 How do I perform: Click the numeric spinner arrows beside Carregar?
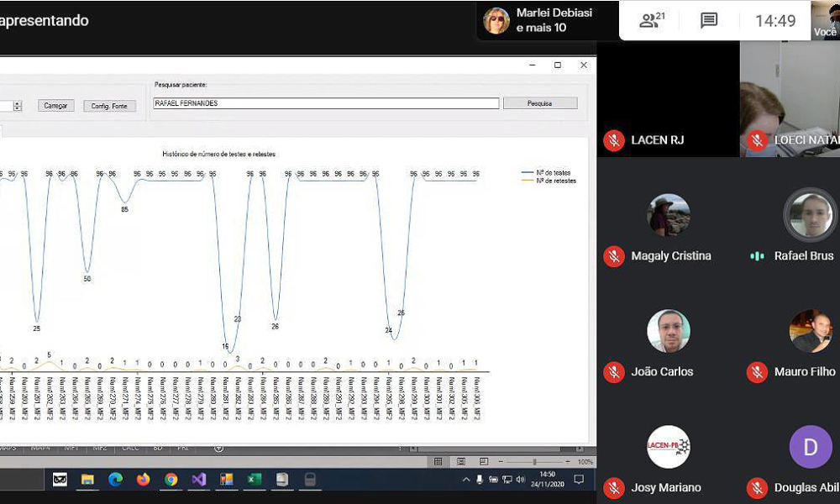(x=18, y=106)
